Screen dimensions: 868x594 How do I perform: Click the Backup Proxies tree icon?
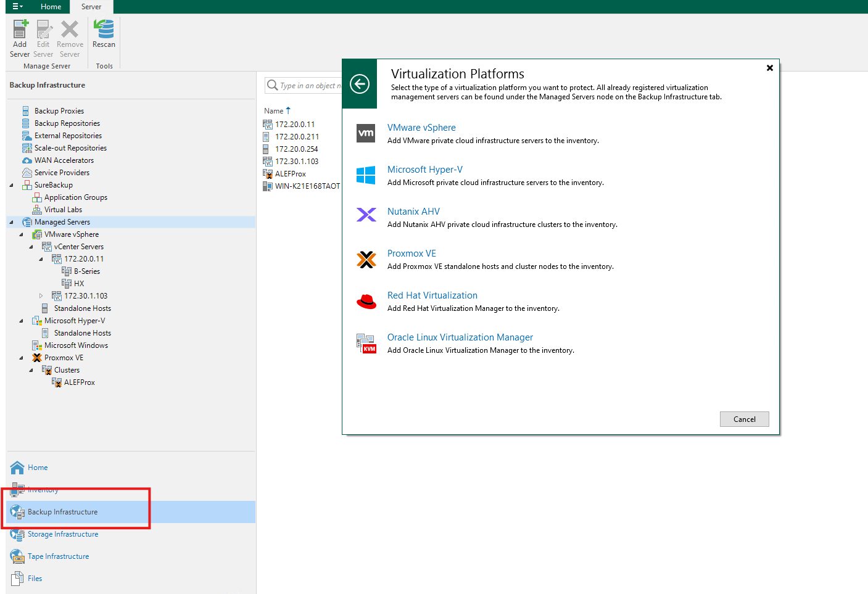pyautogui.click(x=26, y=111)
